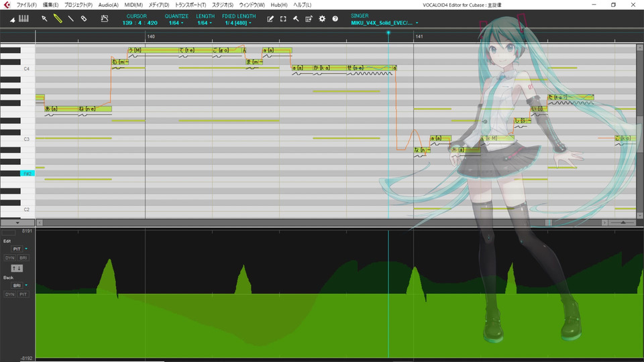Click the curve/pitch rendering tool icon

[105, 19]
